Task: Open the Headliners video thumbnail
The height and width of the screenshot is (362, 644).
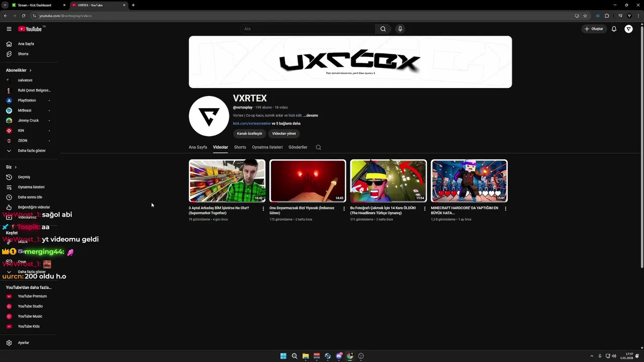Action: [x=388, y=181]
